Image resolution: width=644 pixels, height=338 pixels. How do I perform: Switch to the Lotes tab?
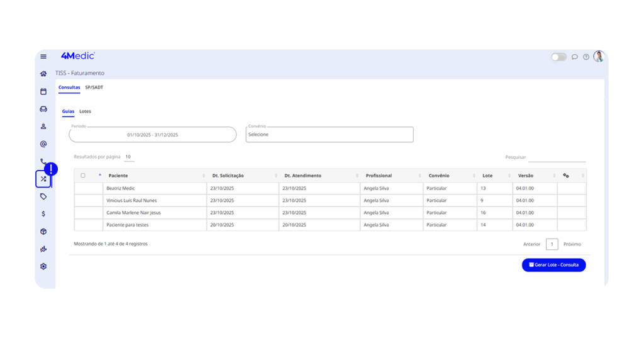(x=85, y=111)
